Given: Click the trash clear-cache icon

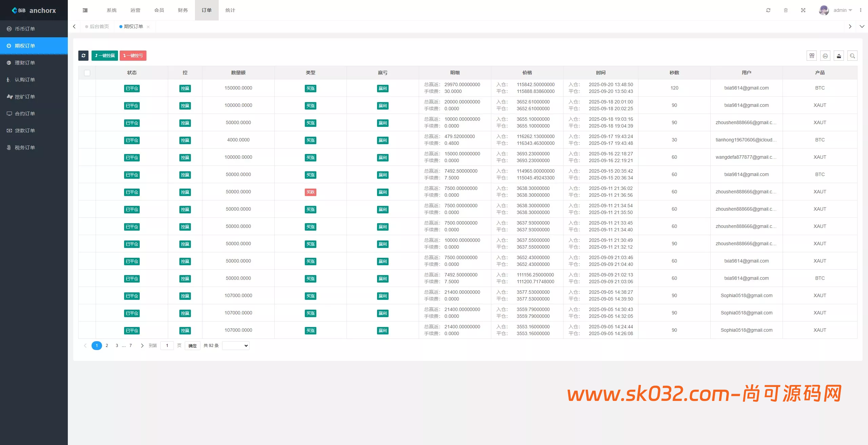Looking at the screenshot, I should tap(786, 10).
